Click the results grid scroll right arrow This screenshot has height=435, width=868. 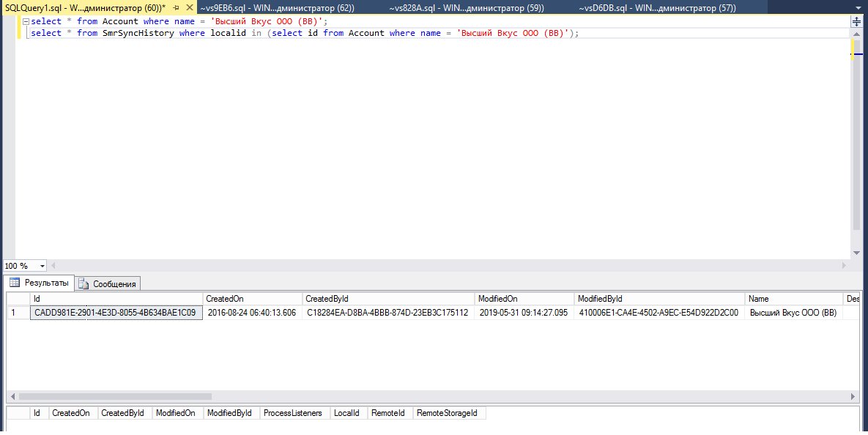853,396
